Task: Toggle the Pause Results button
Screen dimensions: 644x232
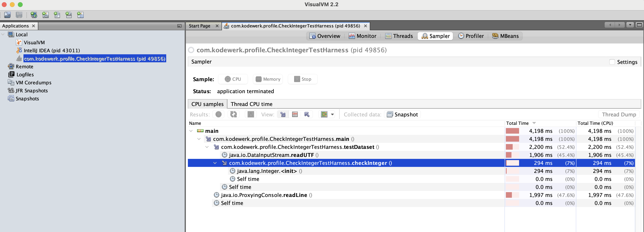Action: 218,114
